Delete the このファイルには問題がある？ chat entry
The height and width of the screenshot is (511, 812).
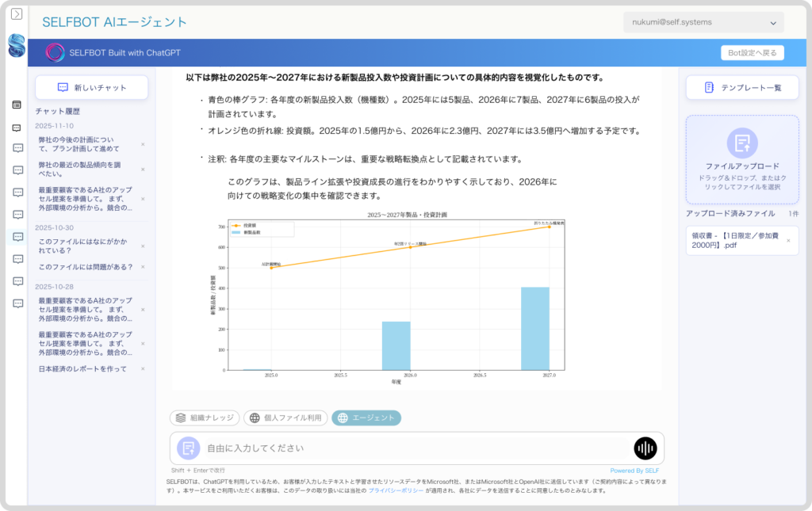[x=143, y=267]
